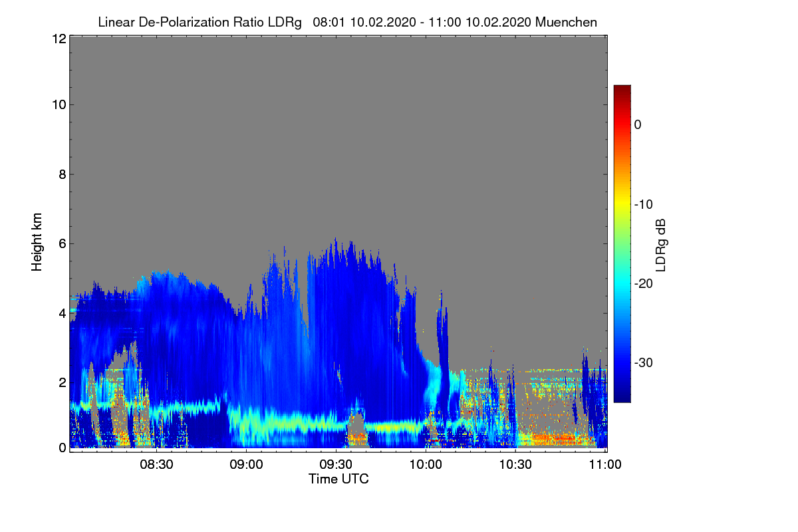Click the 10:00 time tick label
Image resolution: width=798 pixels, height=532 pixels.
pos(425,465)
